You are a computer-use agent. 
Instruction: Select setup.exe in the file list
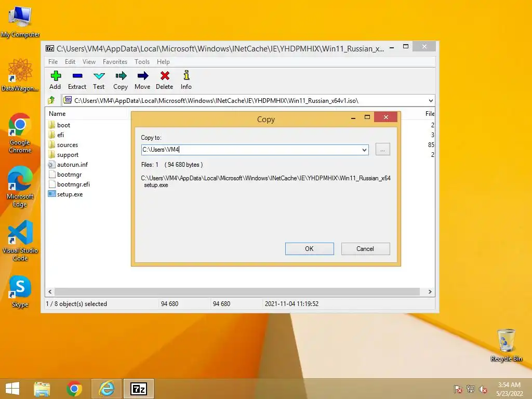(65, 194)
